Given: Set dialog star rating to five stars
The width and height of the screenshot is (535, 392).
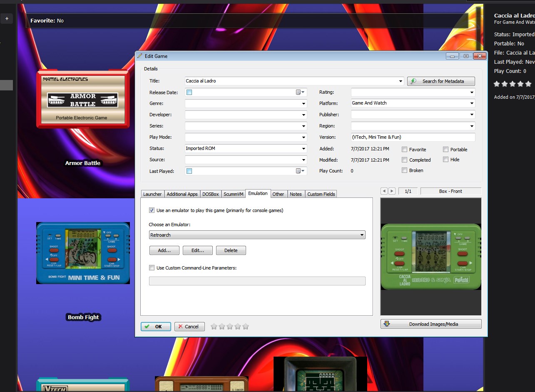Looking at the screenshot, I should (x=246, y=327).
